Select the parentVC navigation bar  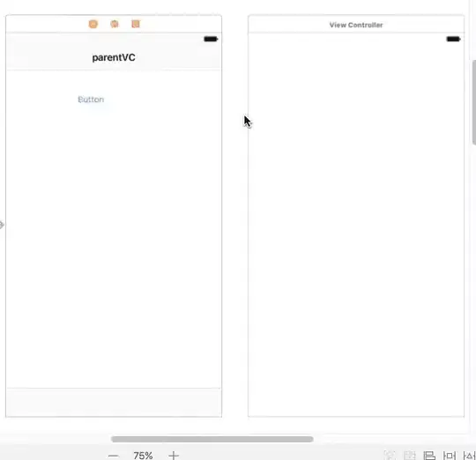coord(114,57)
